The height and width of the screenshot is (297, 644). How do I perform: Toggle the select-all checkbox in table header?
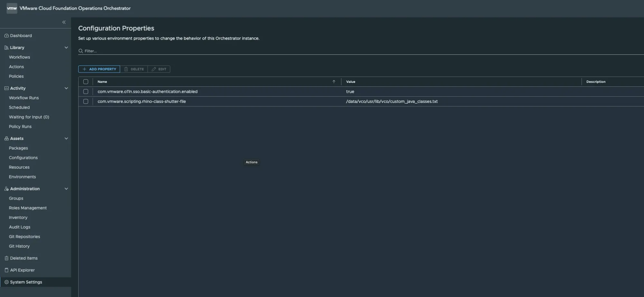pos(86,82)
